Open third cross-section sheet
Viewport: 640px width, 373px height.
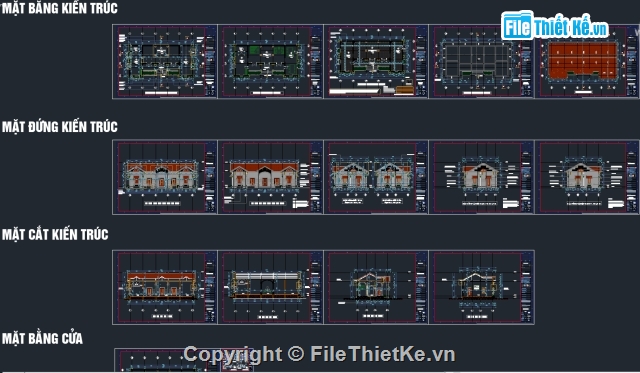[376, 287]
